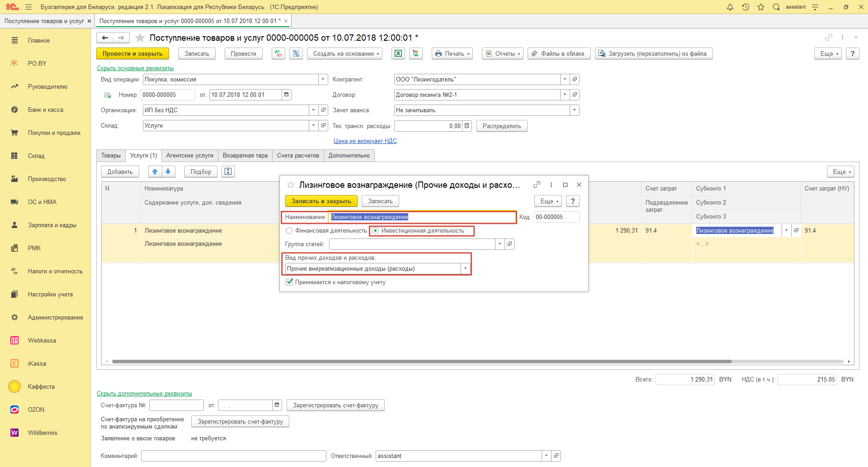Image resolution: width=868 pixels, height=467 pixels.
Task: Toggle Принимается к налоговому учету checkbox
Action: pos(289,282)
